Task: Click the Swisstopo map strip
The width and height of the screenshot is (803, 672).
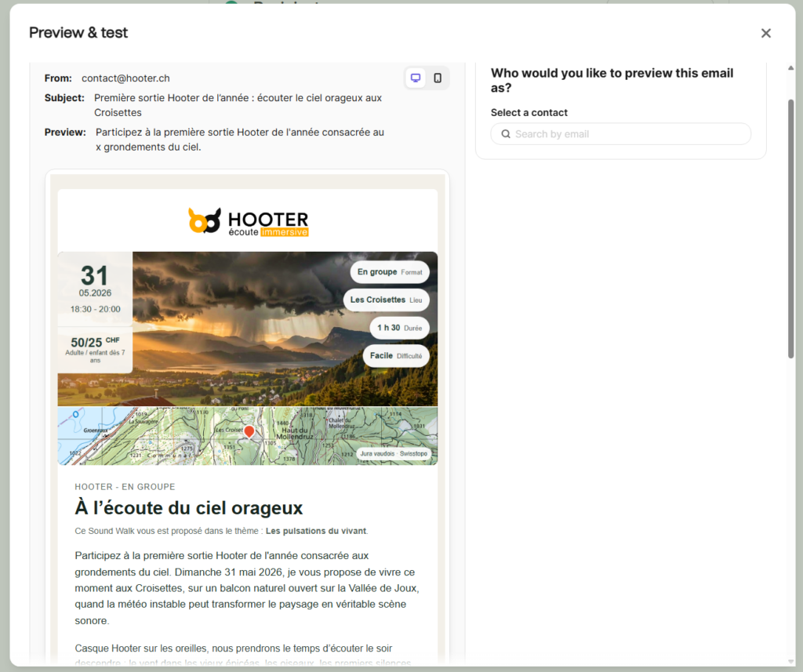Action: click(248, 436)
